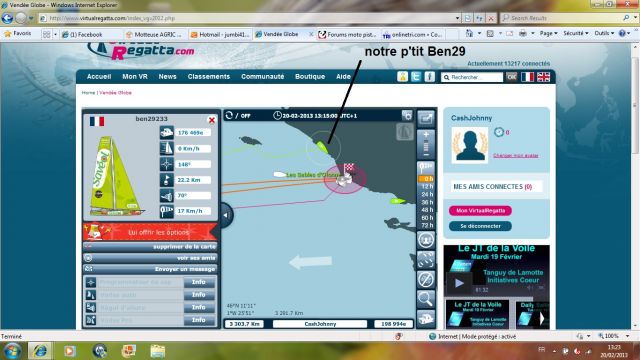Open the Classements menu item

pyautogui.click(x=209, y=76)
